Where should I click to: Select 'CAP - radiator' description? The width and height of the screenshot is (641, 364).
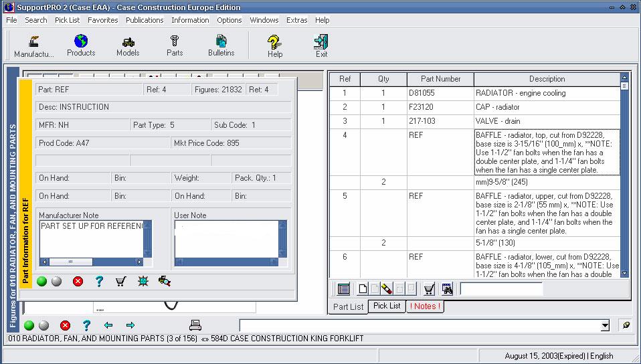tap(547, 107)
